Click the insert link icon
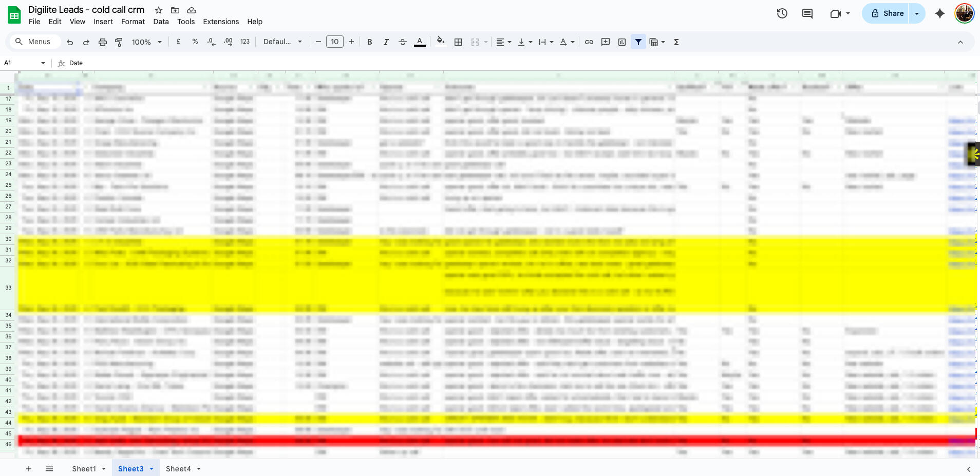Viewport: 980px width, 476px height. pos(589,42)
